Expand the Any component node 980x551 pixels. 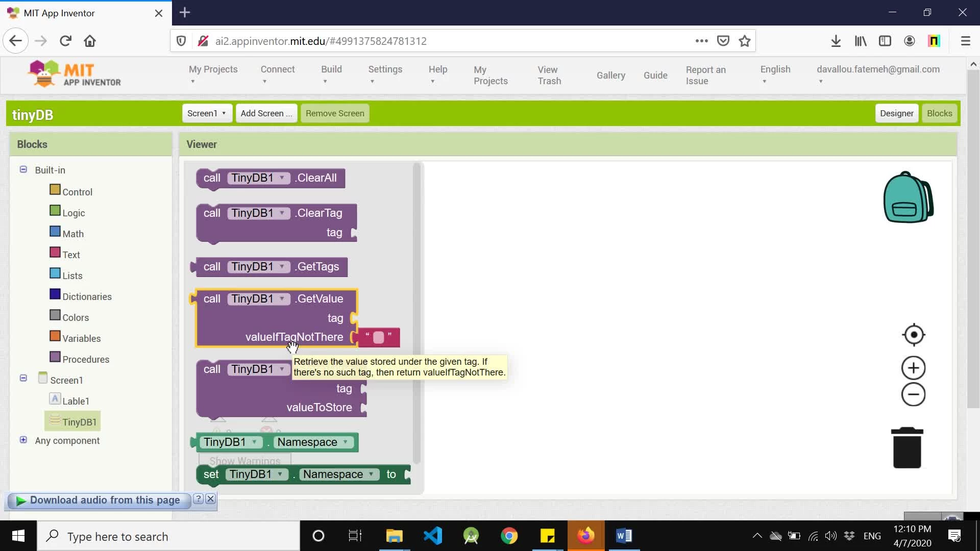(23, 440)
